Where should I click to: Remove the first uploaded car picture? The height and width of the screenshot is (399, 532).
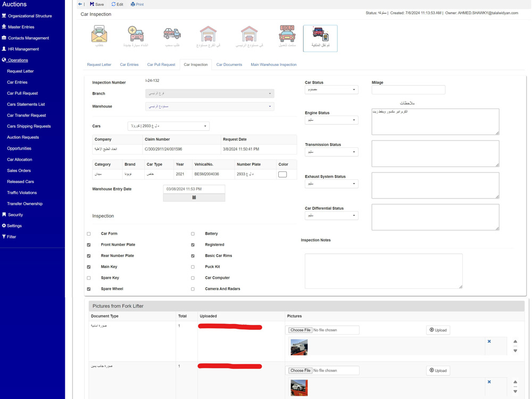pyautogui.click(x=489, y=342)
